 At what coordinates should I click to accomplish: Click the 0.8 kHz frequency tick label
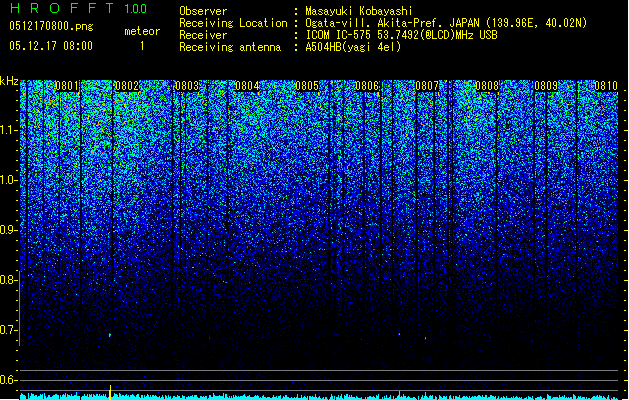tap(8, 280)
